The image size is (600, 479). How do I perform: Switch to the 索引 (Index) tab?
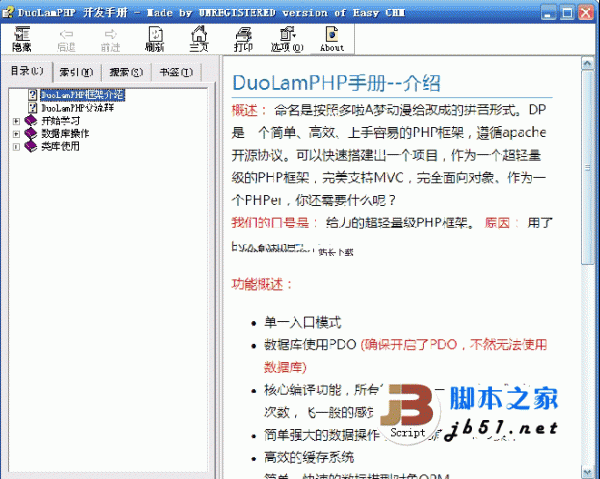[x=77, y=72]
